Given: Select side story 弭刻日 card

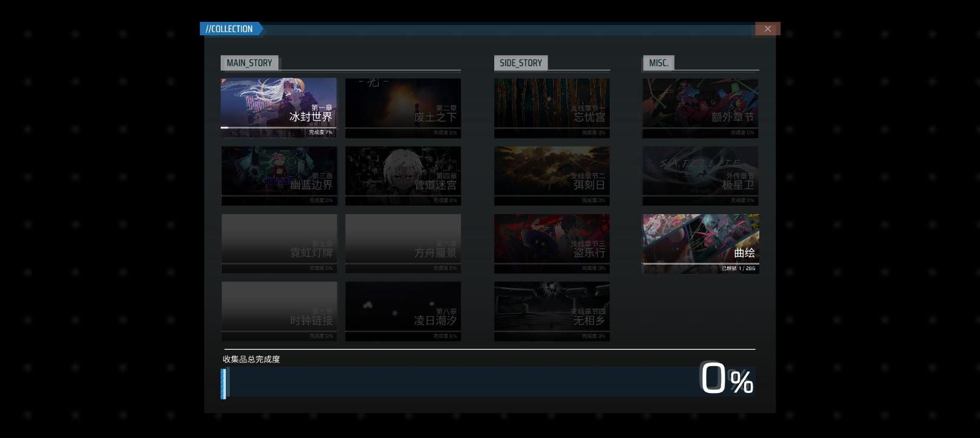Looking at the screenshot, I should pos(551,176).
